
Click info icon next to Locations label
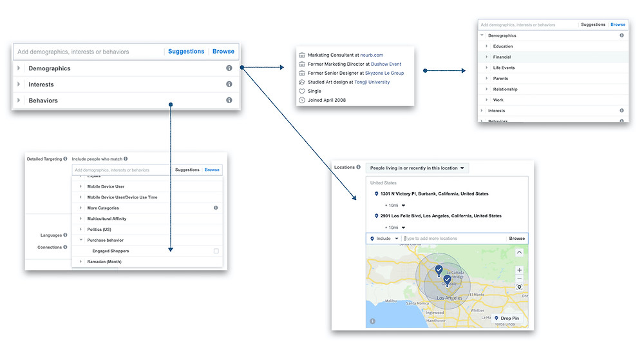coord(359,167)
